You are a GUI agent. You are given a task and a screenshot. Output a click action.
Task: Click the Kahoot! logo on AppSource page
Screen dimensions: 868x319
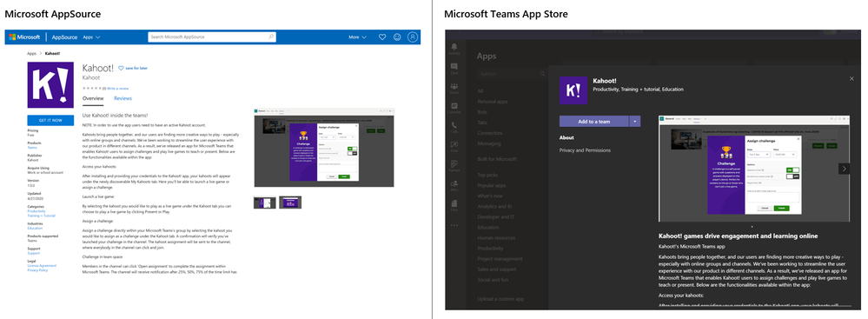tap(50, 84)
